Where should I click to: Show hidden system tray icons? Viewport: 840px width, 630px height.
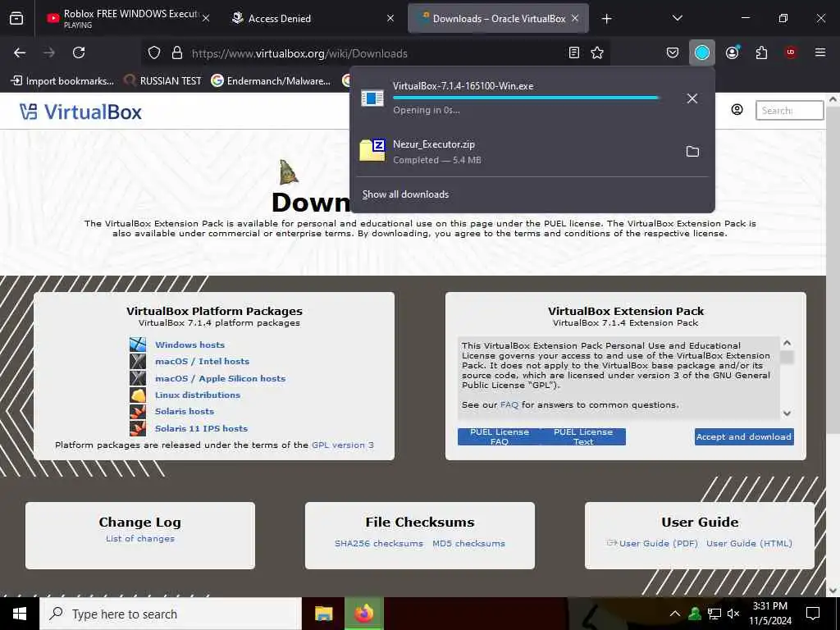pyautogui.click(x=675, y=614)
